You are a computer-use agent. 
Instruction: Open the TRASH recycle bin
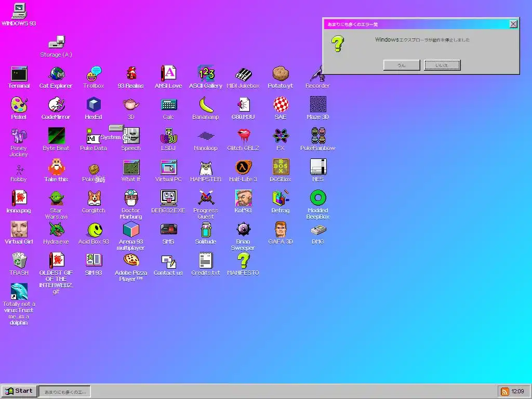(19, 261)
